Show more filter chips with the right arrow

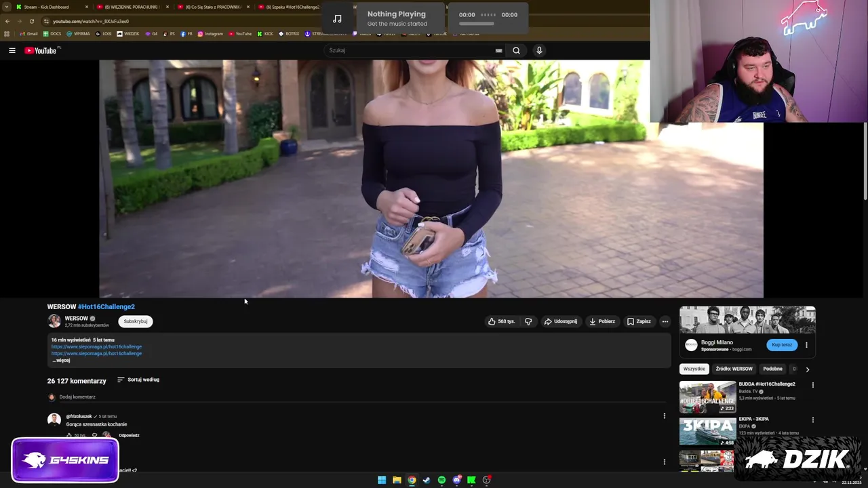point(807,369)
